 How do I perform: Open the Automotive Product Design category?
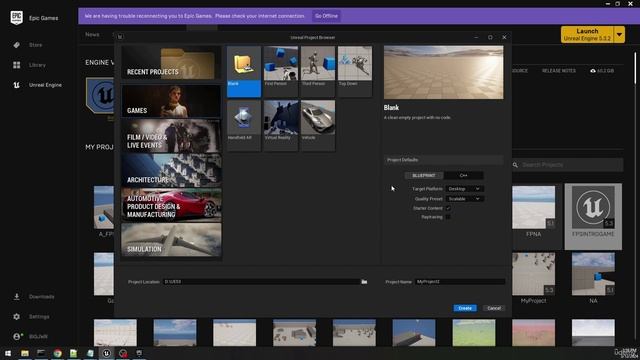[x=171, y=205]
